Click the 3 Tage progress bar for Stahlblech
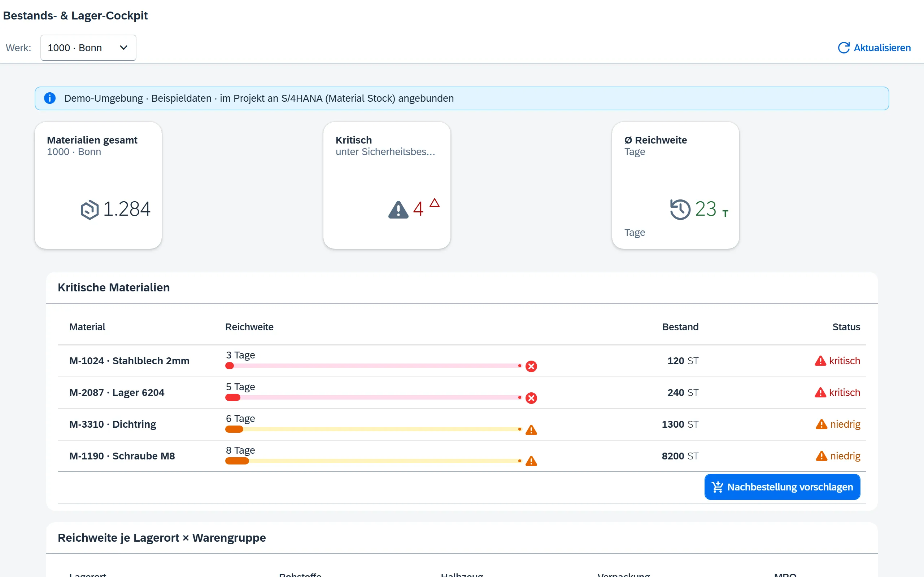924x577 pixels. pos(374,366)
